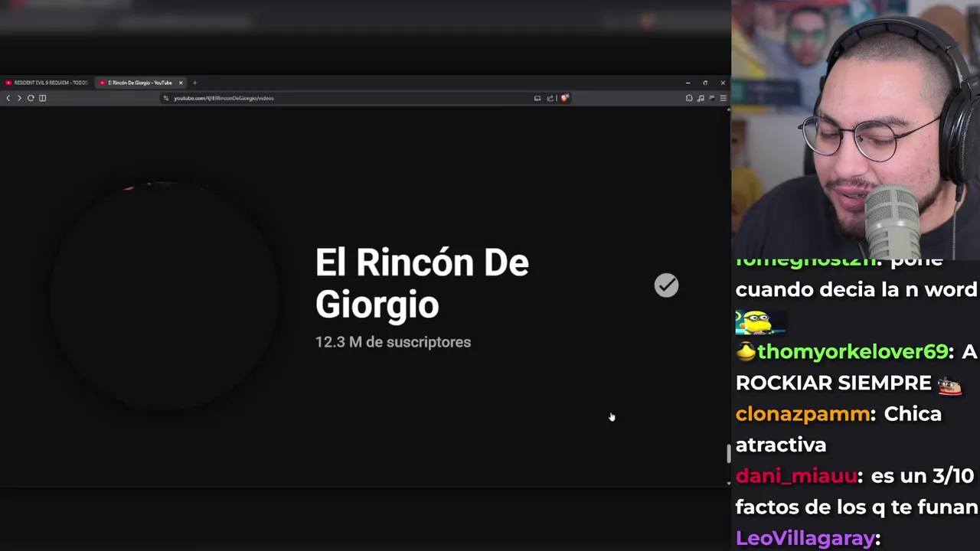Toggle the browser sidebar panel icon

click(x=42, y=98)
